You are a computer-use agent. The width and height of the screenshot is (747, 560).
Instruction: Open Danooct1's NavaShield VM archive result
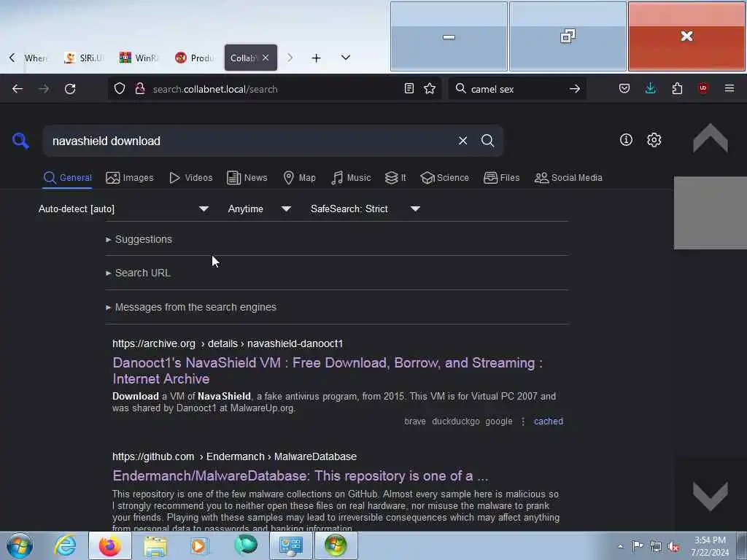click(328, 370)
